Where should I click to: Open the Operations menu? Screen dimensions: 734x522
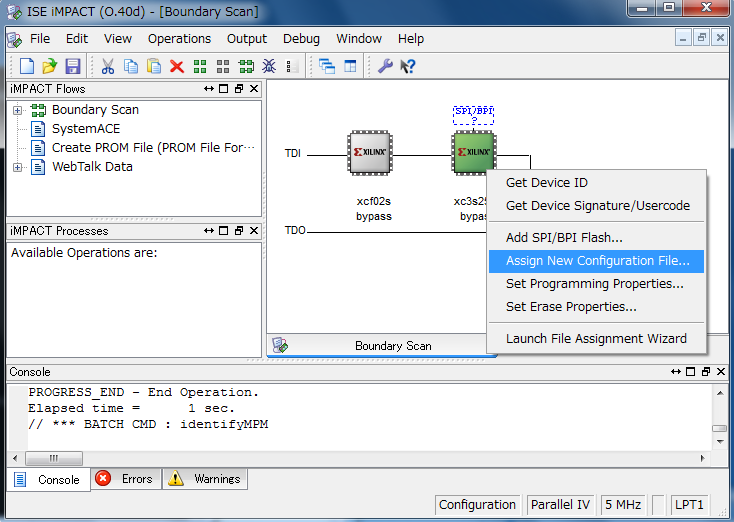[x=179, y=38]
